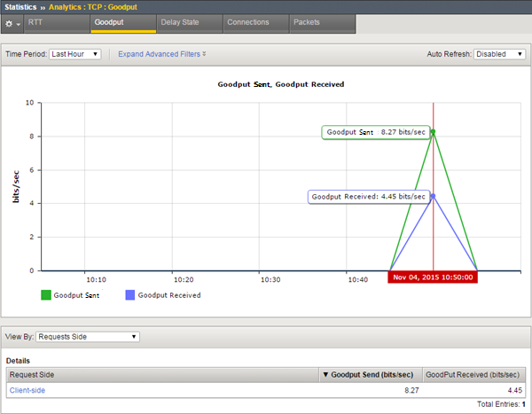Sort by Request Side column header

[160, 375]
